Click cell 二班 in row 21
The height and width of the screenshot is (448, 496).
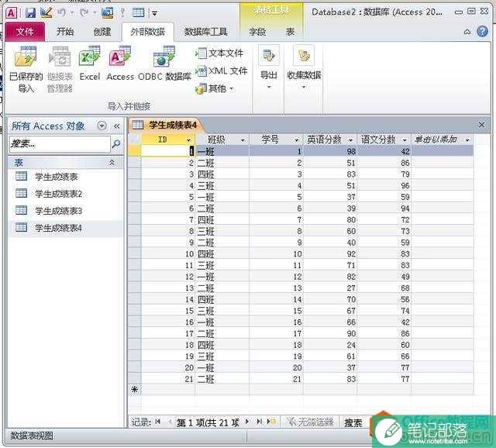point(222,379)
